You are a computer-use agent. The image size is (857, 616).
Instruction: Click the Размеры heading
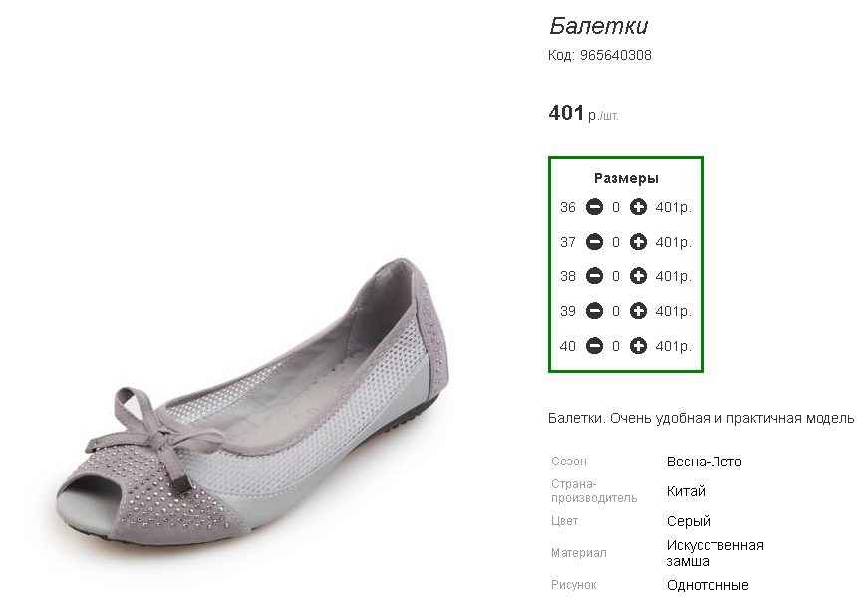[x=626, y=179]
